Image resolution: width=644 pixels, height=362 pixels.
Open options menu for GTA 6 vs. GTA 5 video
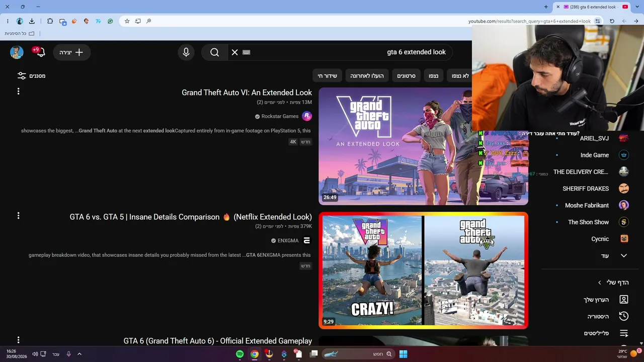click(18, 216)
